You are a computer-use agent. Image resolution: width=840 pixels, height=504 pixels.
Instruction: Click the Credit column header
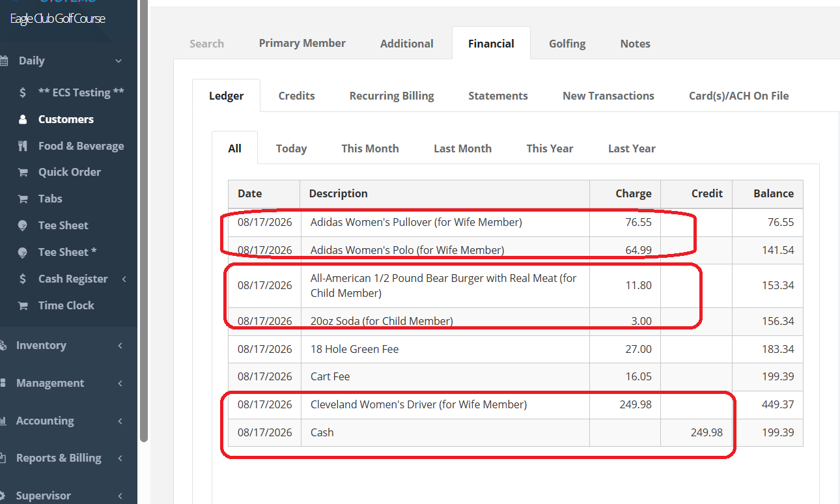pos(697,194)
